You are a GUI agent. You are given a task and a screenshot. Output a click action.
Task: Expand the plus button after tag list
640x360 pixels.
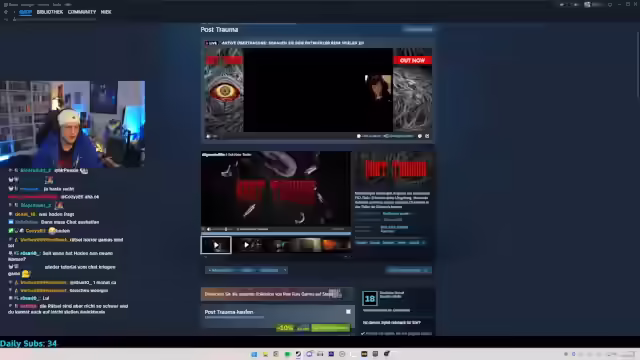[x=423, y=242]
